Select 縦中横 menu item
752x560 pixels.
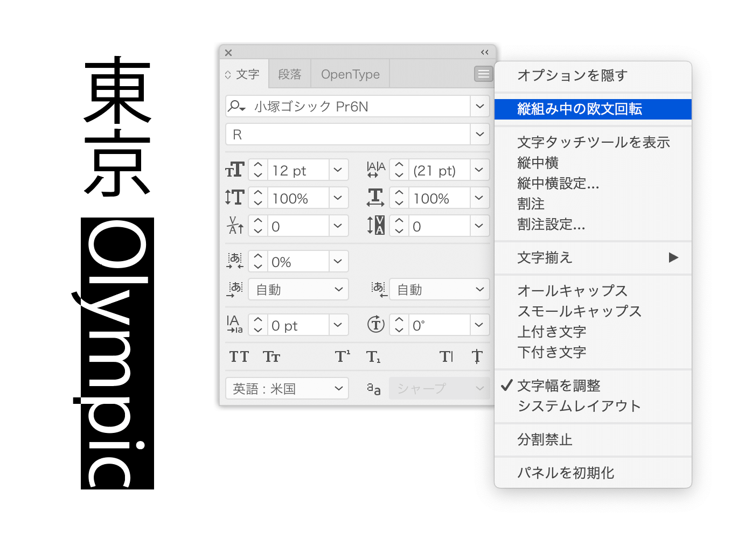click(x=593, y=163)
